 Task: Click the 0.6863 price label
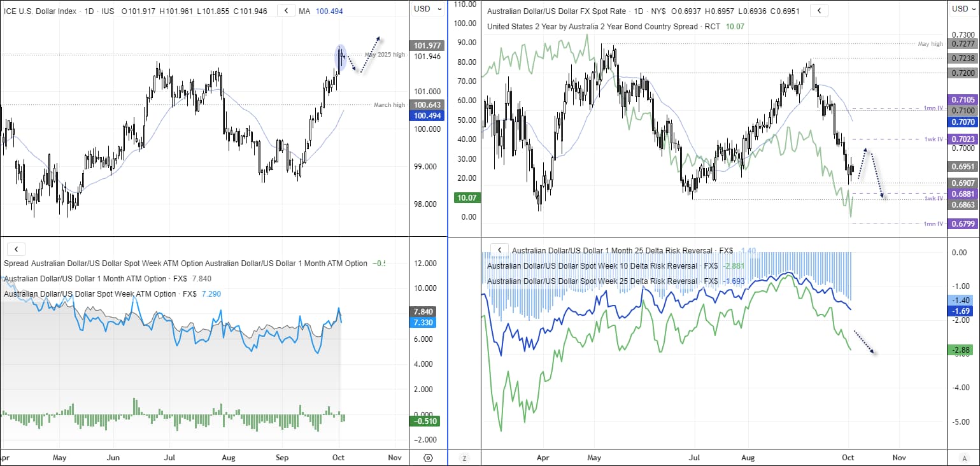tap(962, 205)
